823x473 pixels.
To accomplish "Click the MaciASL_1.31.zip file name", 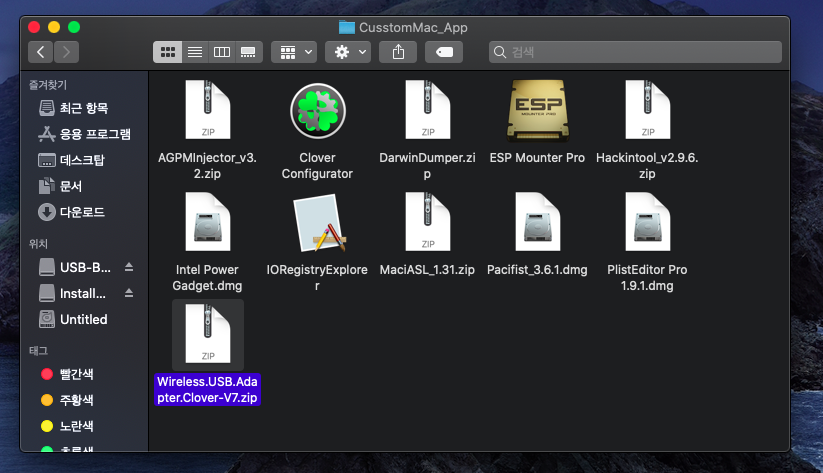I will click(x=427, y=270).
